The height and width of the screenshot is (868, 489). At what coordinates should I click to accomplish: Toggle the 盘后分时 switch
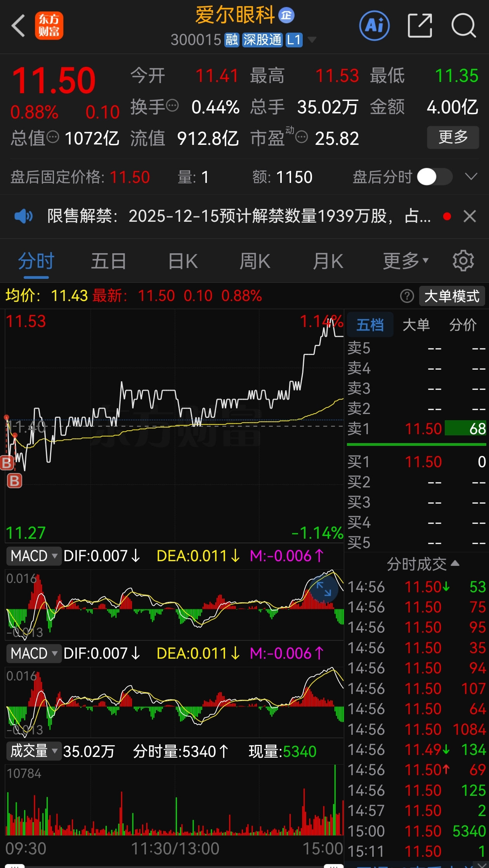point(435,177)
